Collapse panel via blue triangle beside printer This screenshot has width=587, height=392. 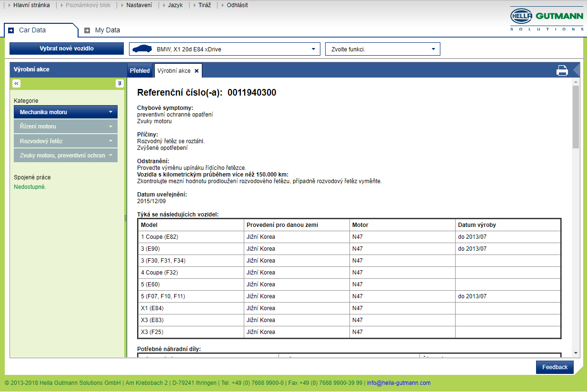(x=576, y=70)
